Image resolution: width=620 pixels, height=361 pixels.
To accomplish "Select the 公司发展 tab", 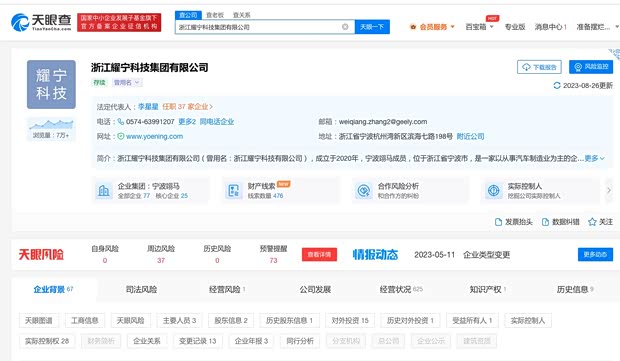I will click(x=315, y=289).
